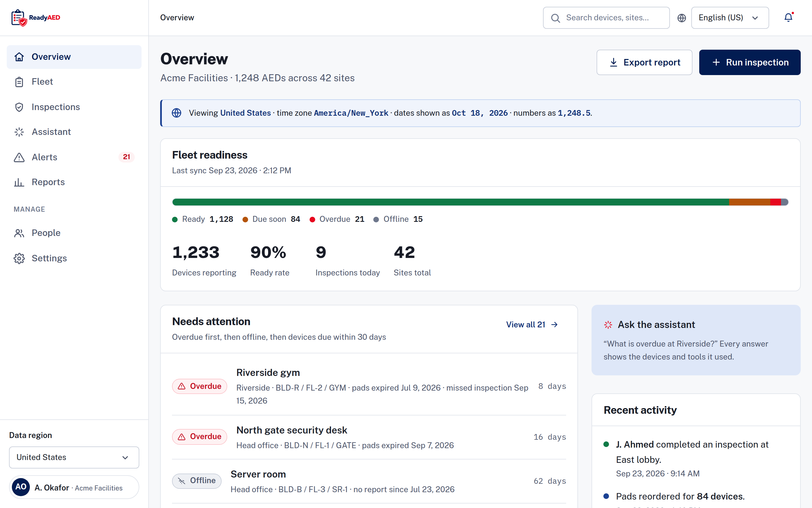Screen dimensions: 812x508
Task: Click the sparkle icon beside Assistant in sidebar
Action: pos(19,132)
